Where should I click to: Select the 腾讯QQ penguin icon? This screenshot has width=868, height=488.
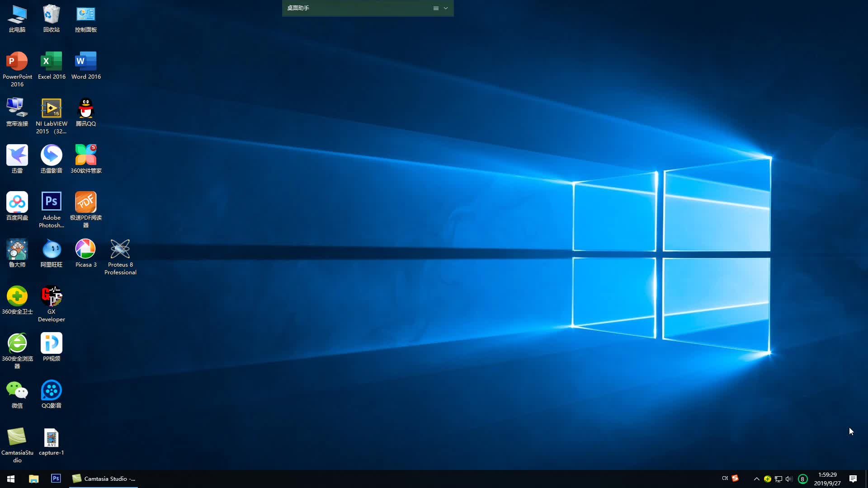pos(86,113)
